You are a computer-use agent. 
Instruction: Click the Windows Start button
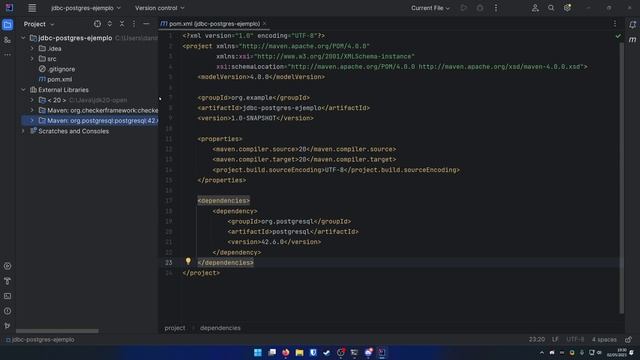[258, 353]
